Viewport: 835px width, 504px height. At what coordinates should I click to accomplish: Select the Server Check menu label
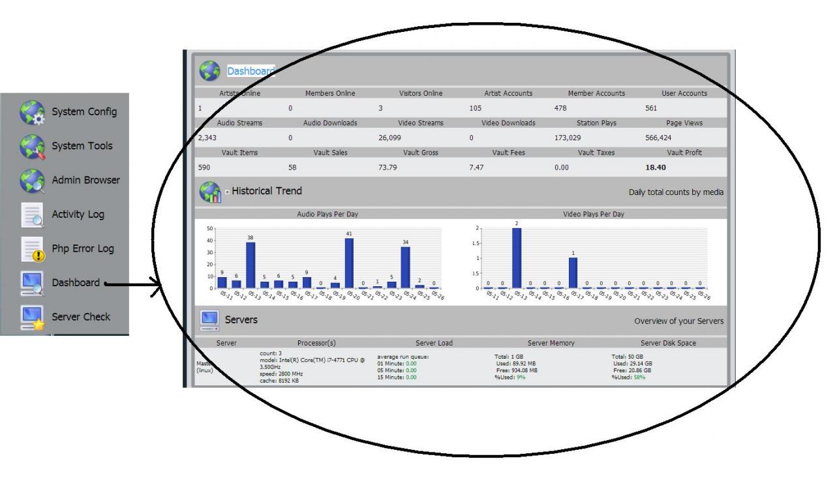(81, 317)
